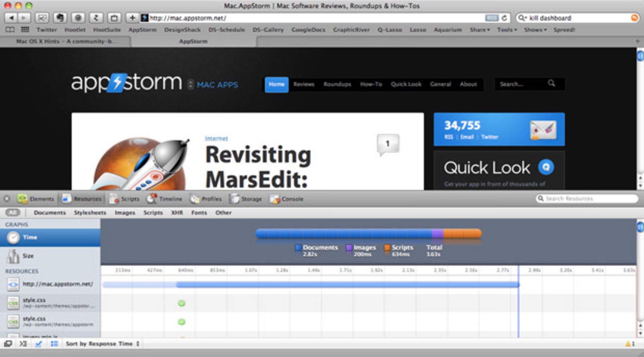
Task: Open the Timeline inspector panel
Action: 164,199
